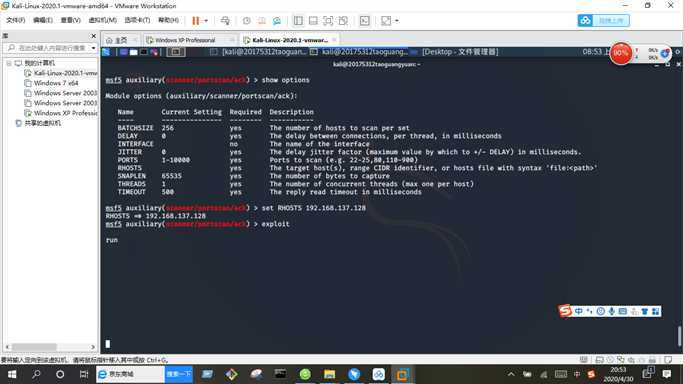
Task: Select the first Windows Server 2003 entry
Action: [61, 93]
